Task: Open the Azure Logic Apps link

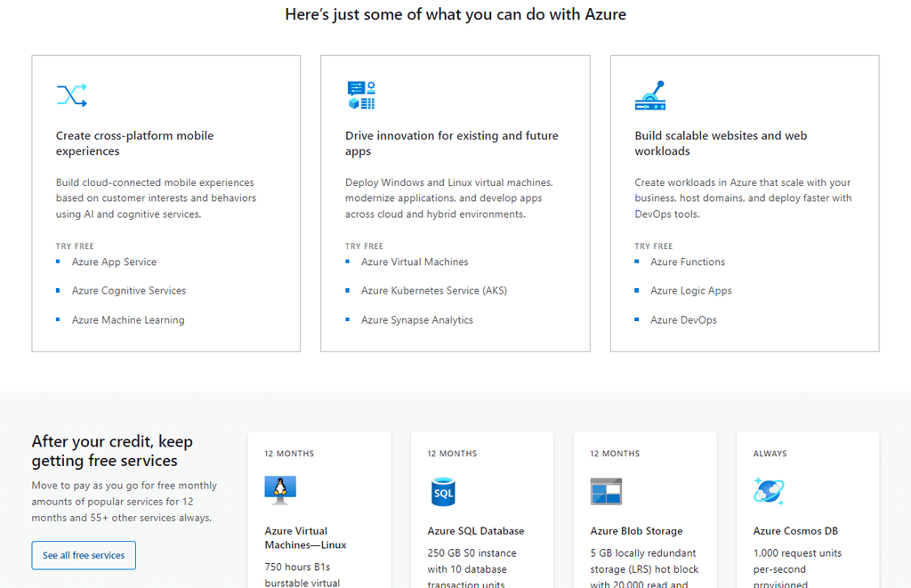Action: click(x=690, y=291)
